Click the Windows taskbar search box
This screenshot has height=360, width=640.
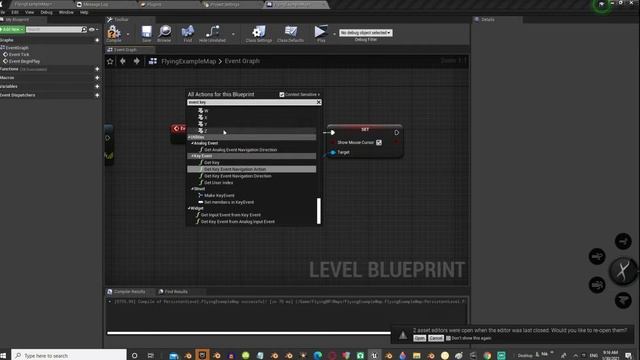pos(69,356)
